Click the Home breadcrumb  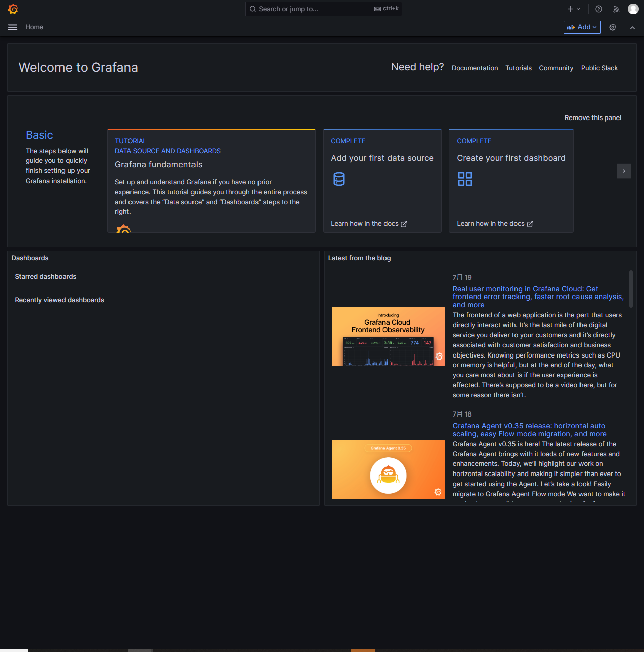34,27
